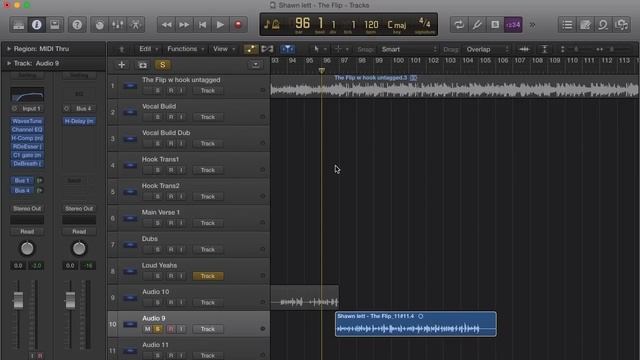
Task: Open Smart Controls knob icon
Action: [100, 25]
